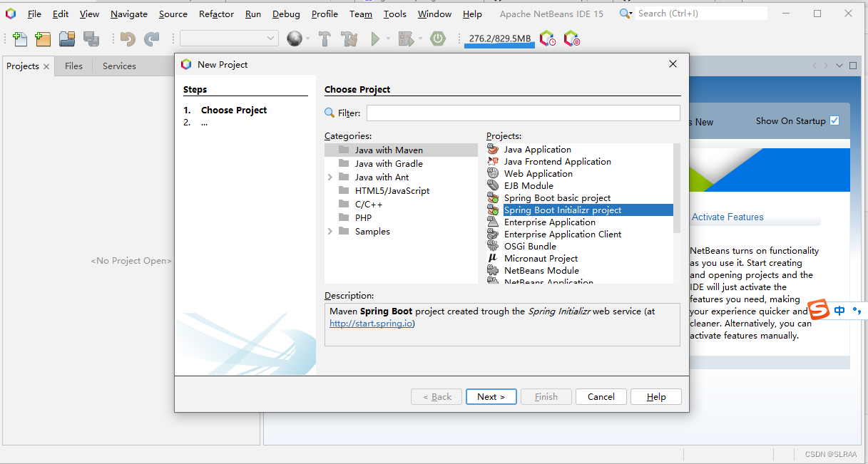868x464 pixels.
Task: Click the Projects list vertical scrollbar
Action: coord(677,189)
